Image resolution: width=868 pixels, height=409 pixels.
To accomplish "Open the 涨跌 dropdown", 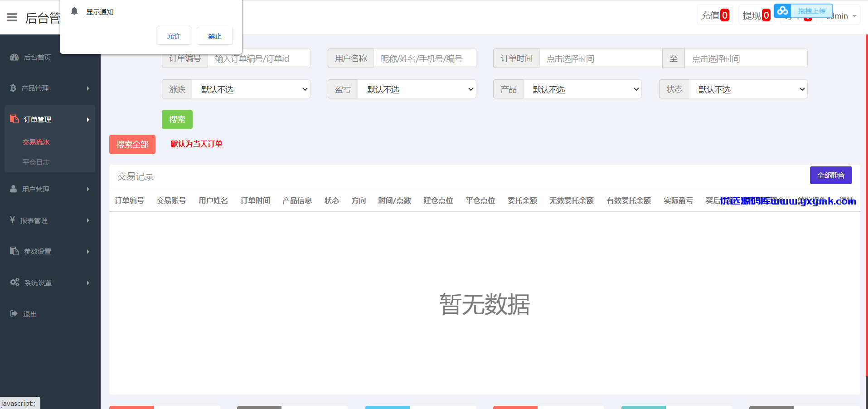I will (x=251, y=89).
